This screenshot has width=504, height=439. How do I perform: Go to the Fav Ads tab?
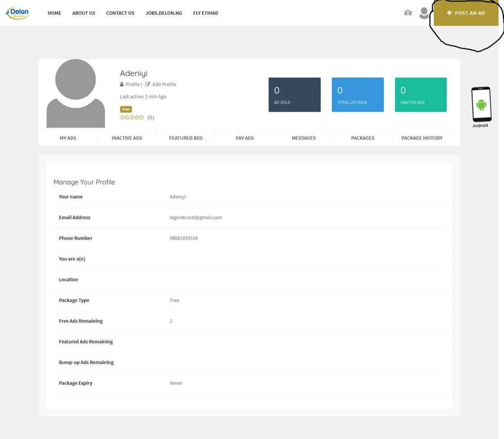[x=245, y=138]
